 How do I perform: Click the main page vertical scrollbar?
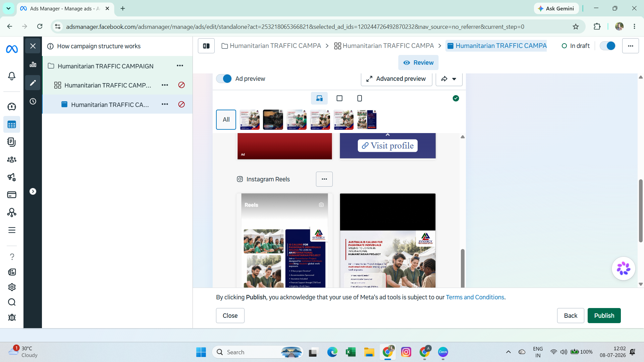tap(641, 211)
